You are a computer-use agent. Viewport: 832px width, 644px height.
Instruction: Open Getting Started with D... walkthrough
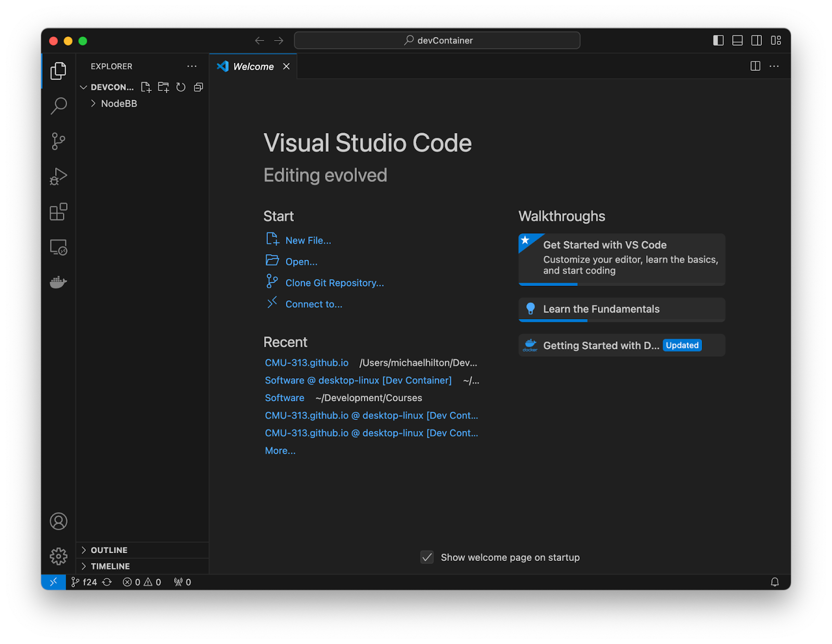tap(621, 346)
